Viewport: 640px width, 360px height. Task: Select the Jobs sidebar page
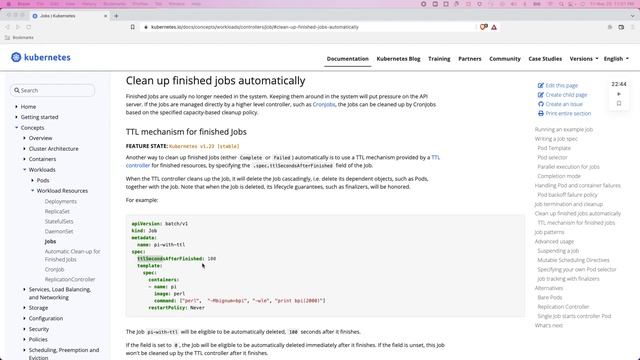50,241
